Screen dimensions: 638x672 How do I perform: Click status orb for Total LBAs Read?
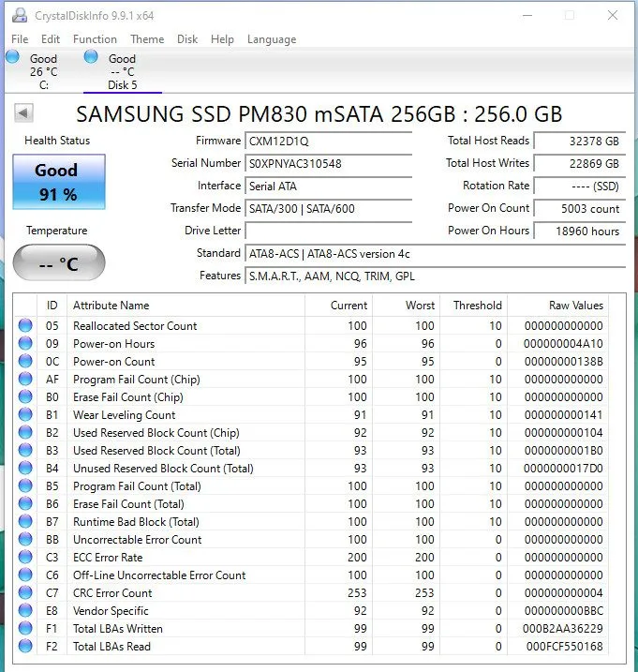[x=25, y=646]
